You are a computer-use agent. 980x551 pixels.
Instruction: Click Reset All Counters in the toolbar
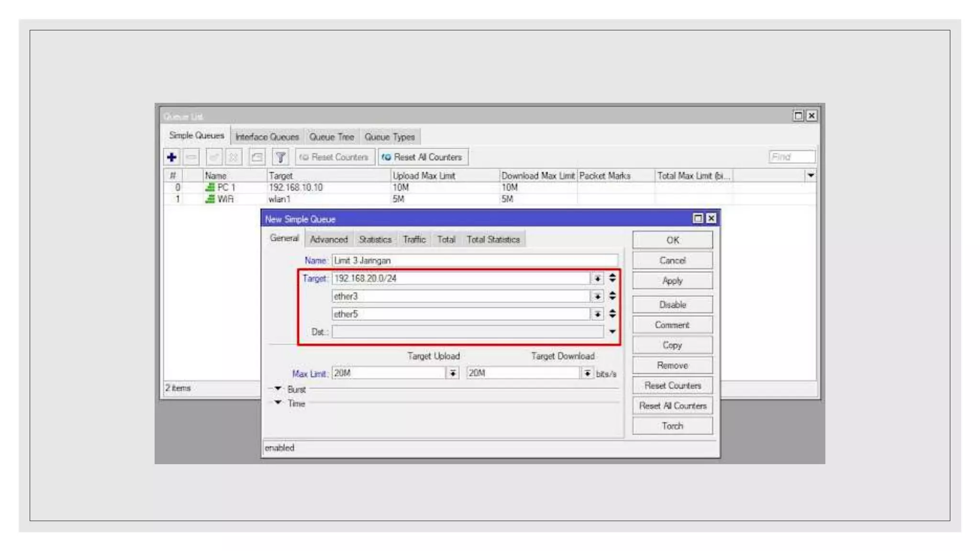[423, 157]
